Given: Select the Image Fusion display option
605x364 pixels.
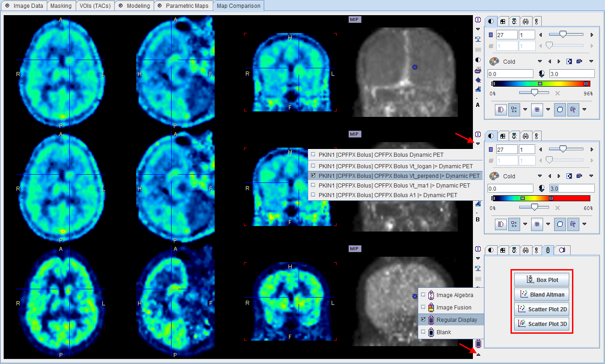Looking at the screenshot, I should point(451,308).
